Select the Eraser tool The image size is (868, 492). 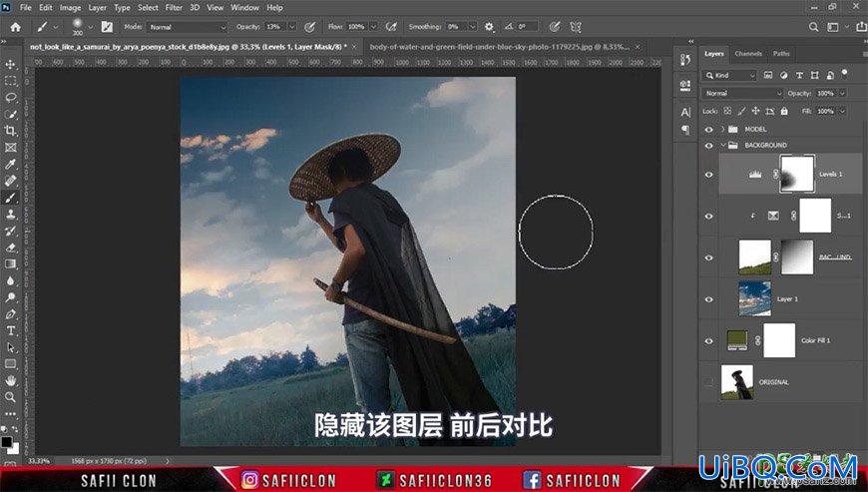click(x=11, y=247)
